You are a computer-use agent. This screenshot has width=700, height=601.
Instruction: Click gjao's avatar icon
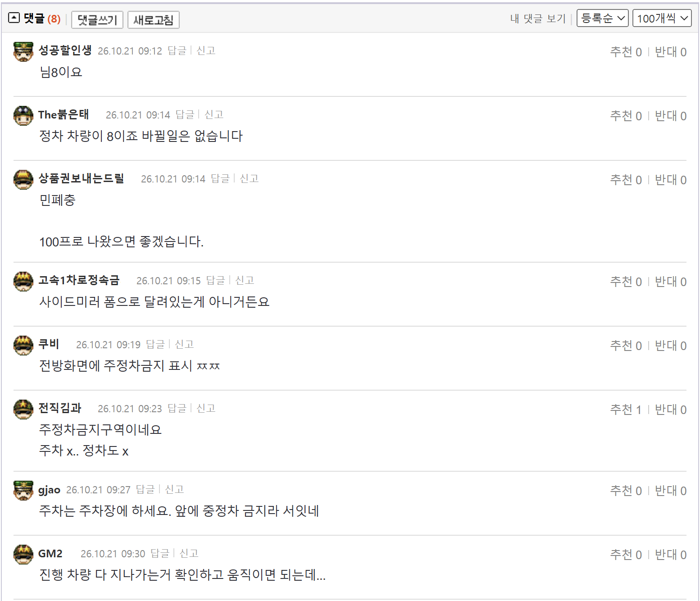(23, 490)
